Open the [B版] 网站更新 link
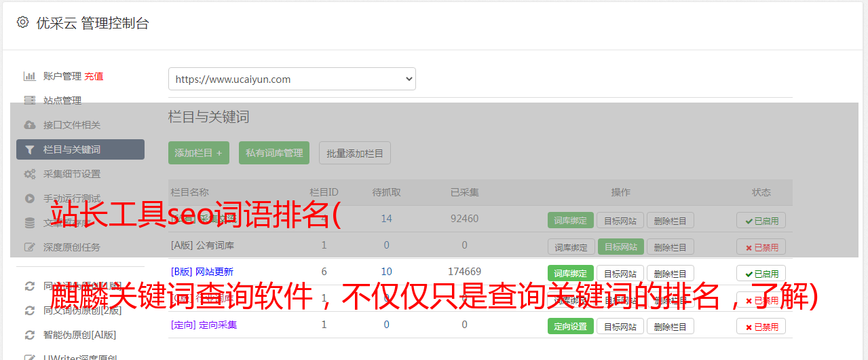Screen dimensions: 868x360 [x=202, y=272]
